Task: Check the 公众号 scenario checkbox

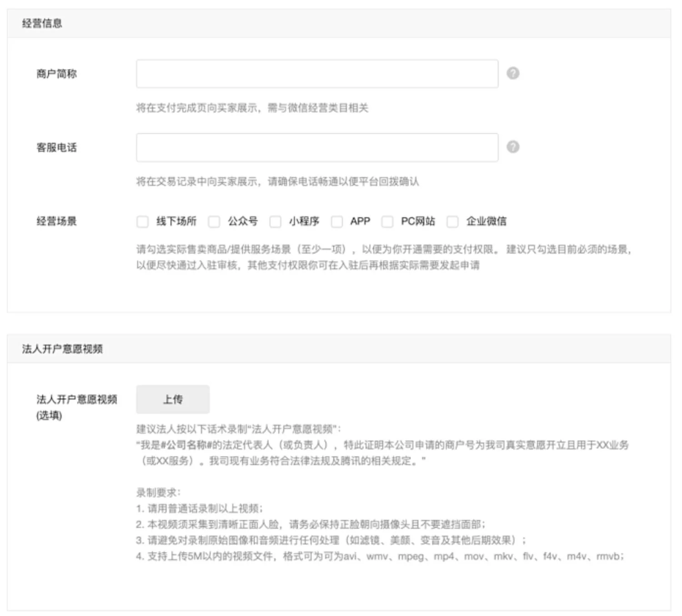Action: 214,222
